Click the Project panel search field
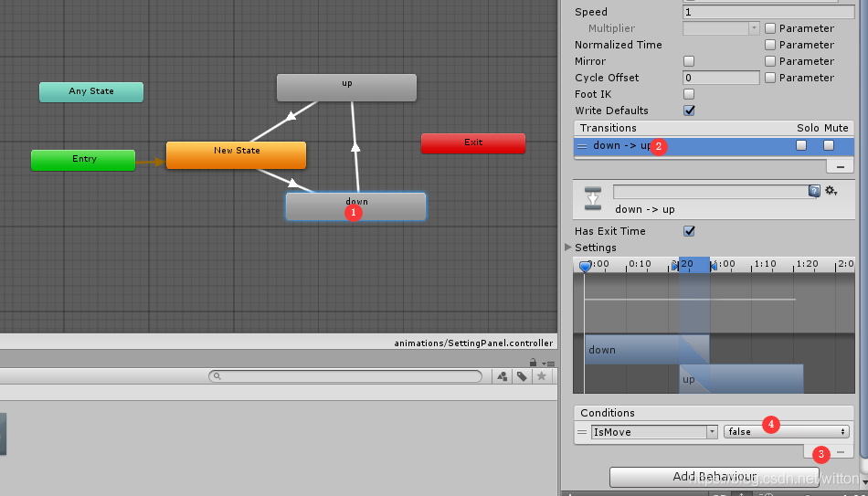 point(345,376)
